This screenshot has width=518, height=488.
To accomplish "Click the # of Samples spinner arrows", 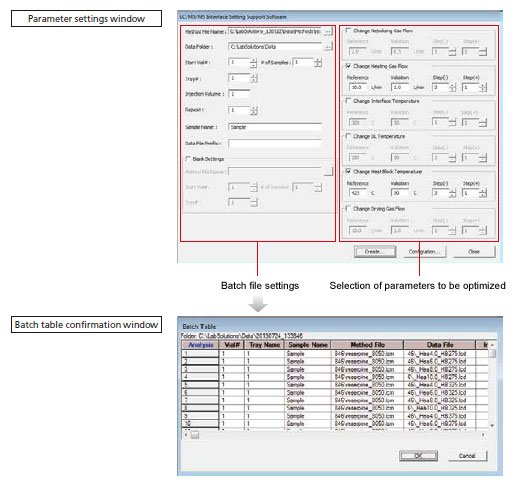I will tap(318, 62).
